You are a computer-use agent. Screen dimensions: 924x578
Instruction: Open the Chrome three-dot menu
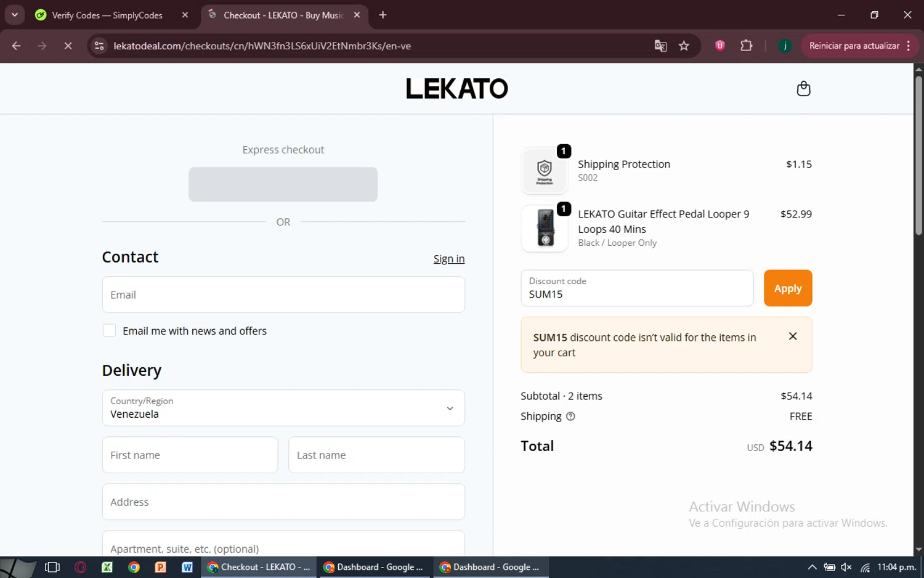(x=909, y=46)
